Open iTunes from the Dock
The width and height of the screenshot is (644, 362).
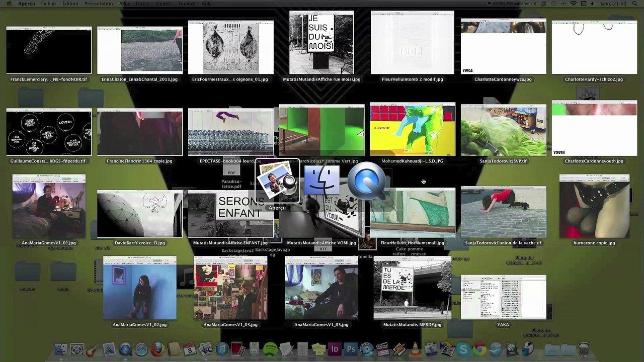222,349
